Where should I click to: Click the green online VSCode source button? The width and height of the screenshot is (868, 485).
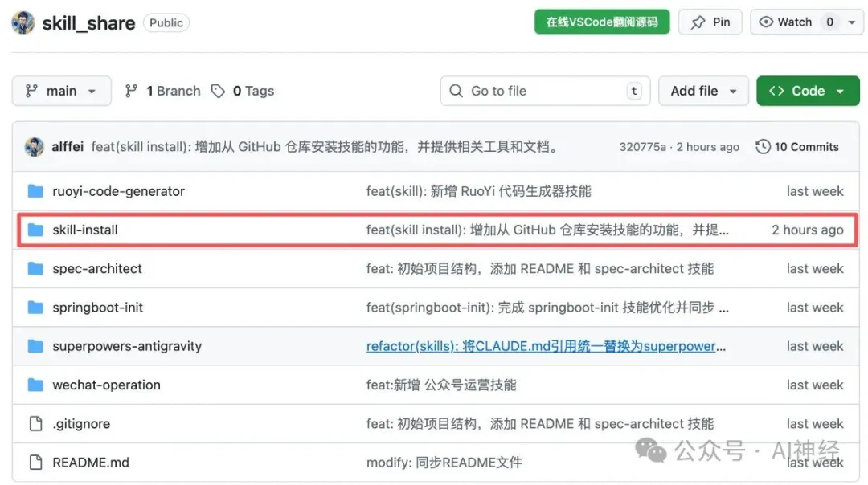coord(602,22)
